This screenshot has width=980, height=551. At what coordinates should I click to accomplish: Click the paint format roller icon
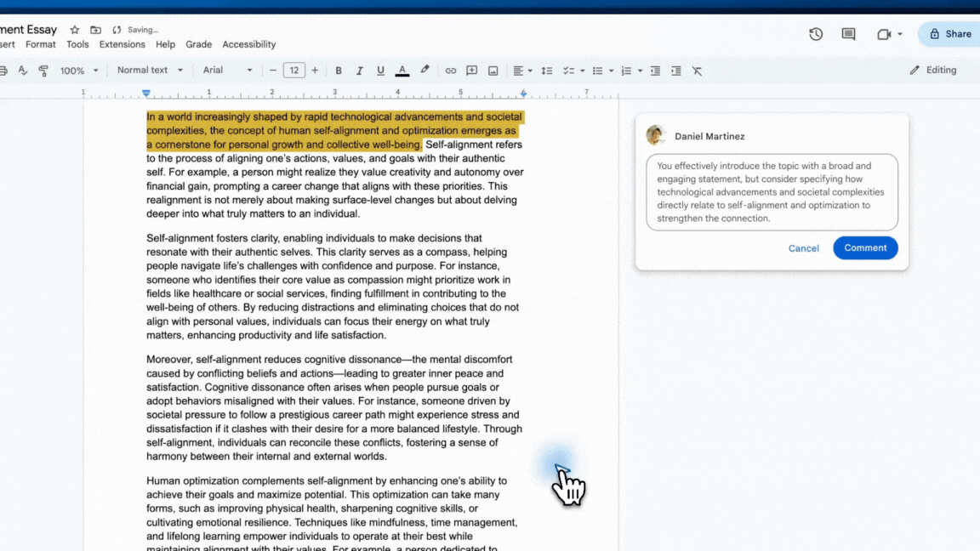pyautogui.click(x=43, y=71)
